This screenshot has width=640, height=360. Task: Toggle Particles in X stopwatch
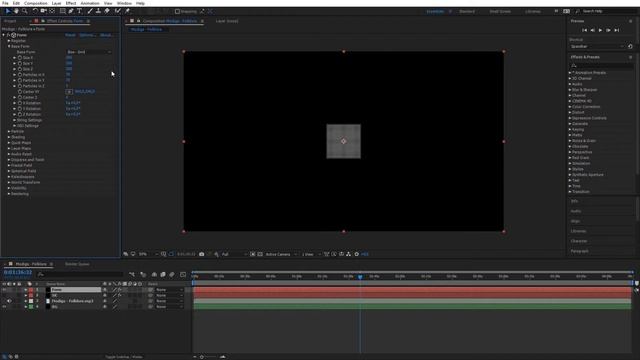[x=20, y=75]
